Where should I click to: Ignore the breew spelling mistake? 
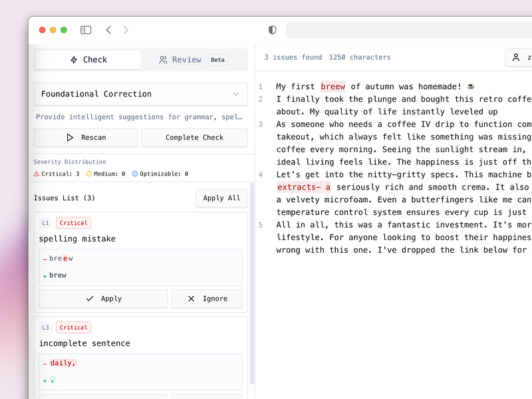[207, 299]
